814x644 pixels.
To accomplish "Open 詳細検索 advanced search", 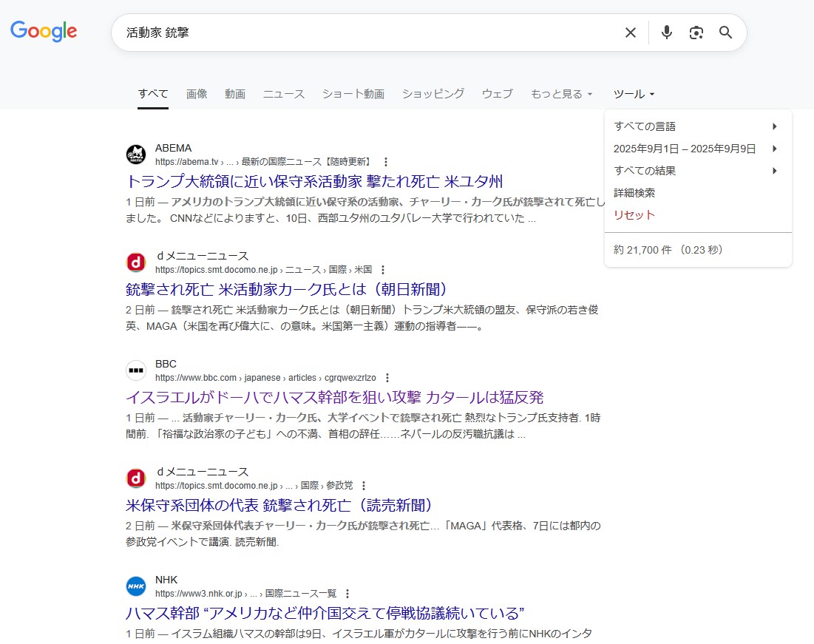I will pos(634,193).
